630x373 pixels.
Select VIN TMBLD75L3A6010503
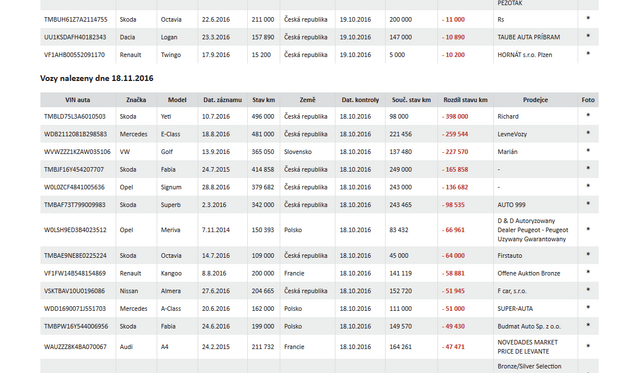point(75,117)
